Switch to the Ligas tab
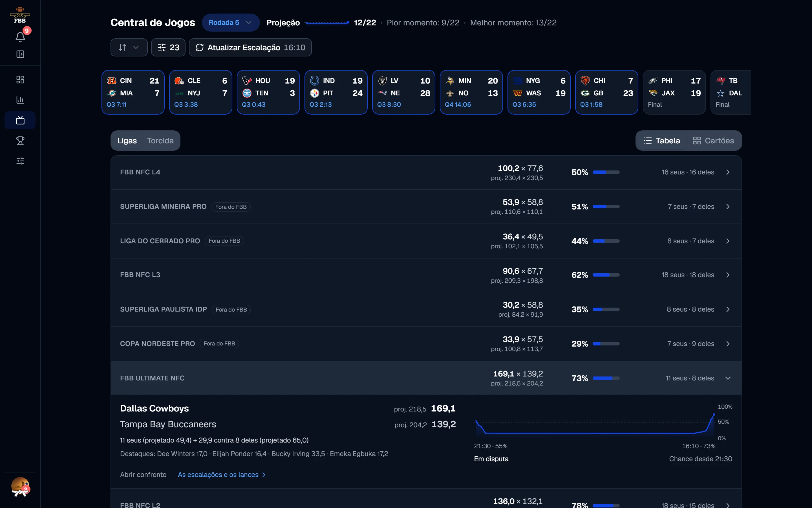This screenshot has height=508, width=812. (127, 141)
